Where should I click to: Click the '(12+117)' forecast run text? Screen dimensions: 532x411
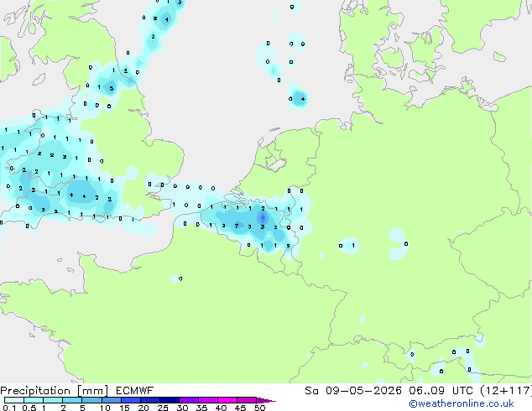[x=506, y=391]
